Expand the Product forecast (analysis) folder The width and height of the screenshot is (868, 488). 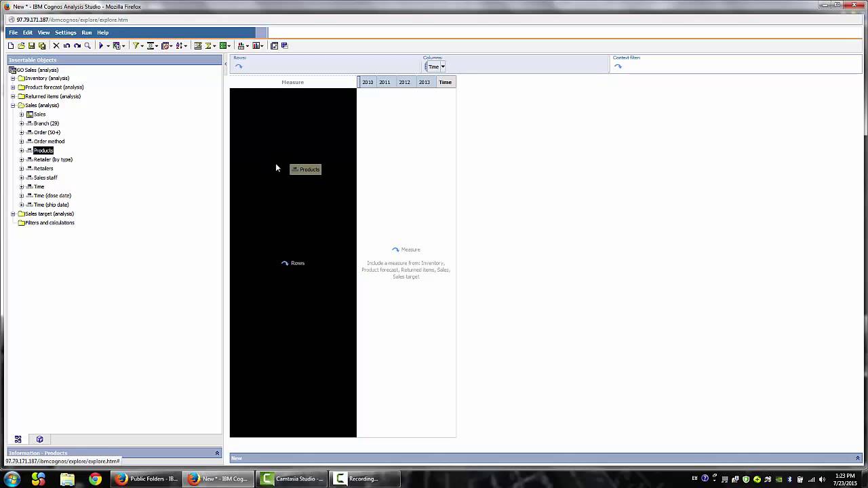(12, 87)
